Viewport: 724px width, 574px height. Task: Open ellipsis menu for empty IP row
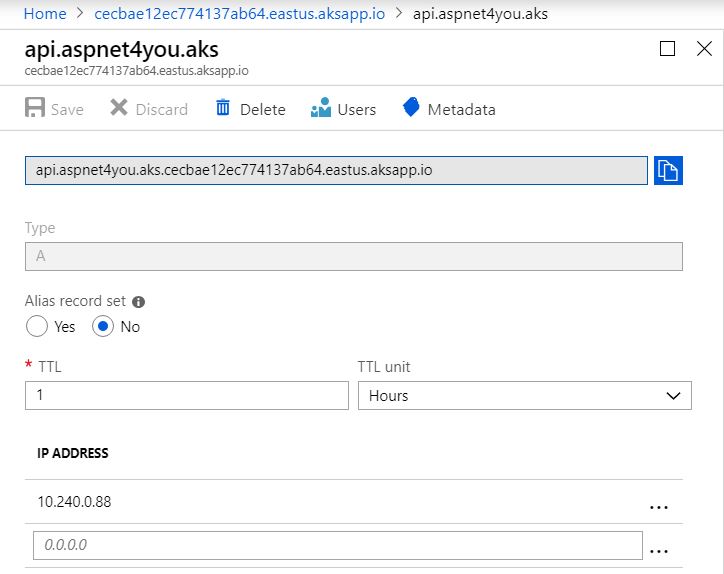(x=659, y=551)
